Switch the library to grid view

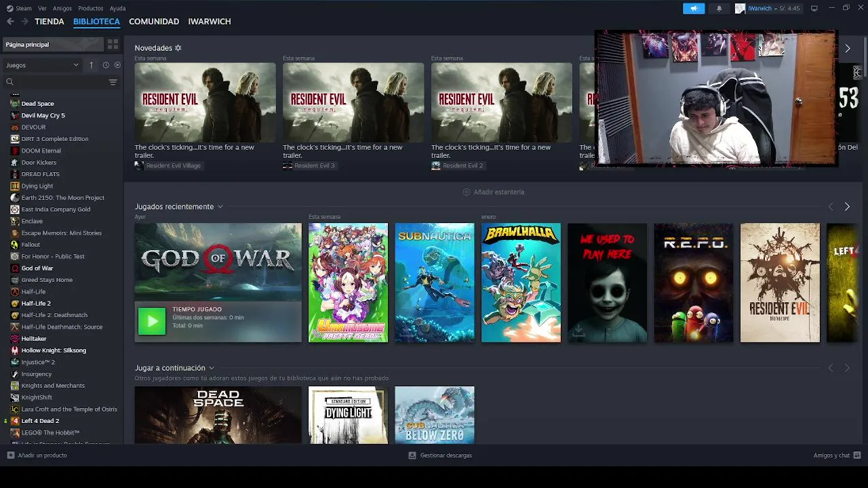(x=113, y=44)
